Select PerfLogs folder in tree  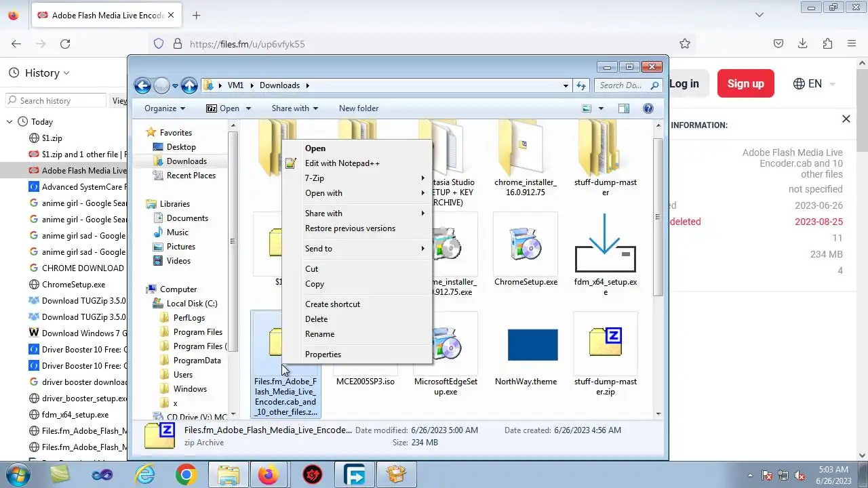(x=189, y=318)
